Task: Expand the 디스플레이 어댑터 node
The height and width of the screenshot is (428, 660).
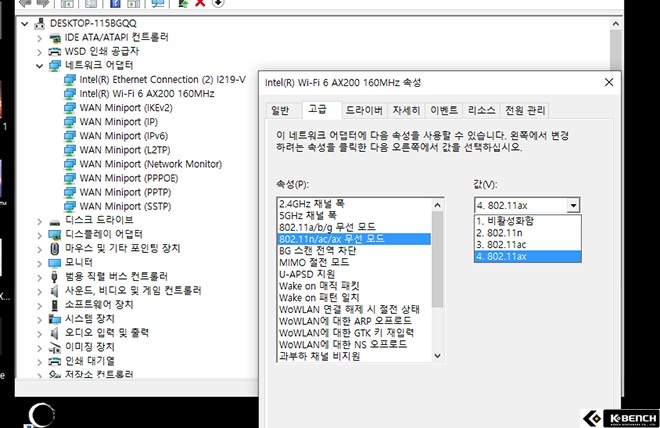Action: tap(40, 235)
